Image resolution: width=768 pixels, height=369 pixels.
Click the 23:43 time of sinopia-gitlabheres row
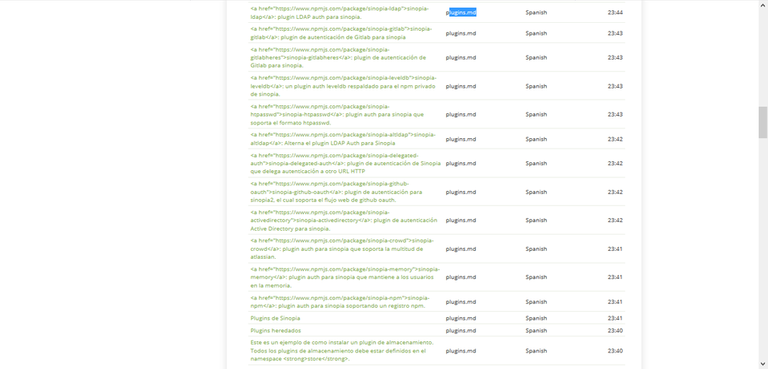615,57
